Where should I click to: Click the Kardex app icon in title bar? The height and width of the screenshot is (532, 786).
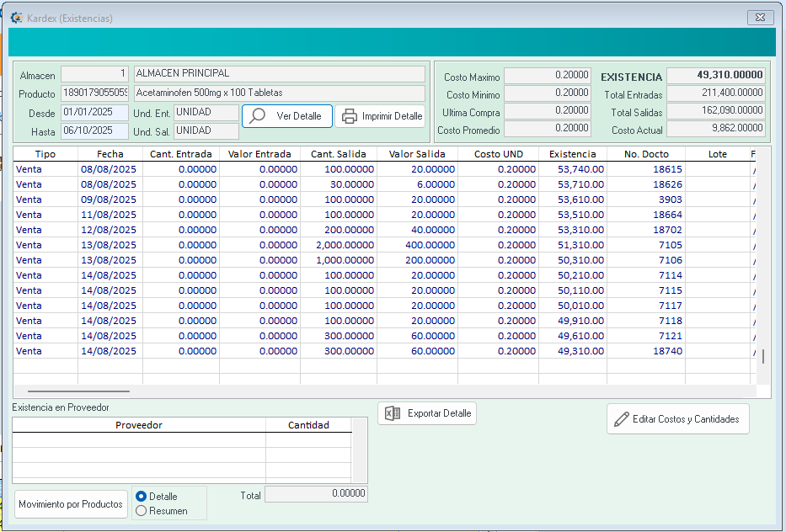pos(17,18)
